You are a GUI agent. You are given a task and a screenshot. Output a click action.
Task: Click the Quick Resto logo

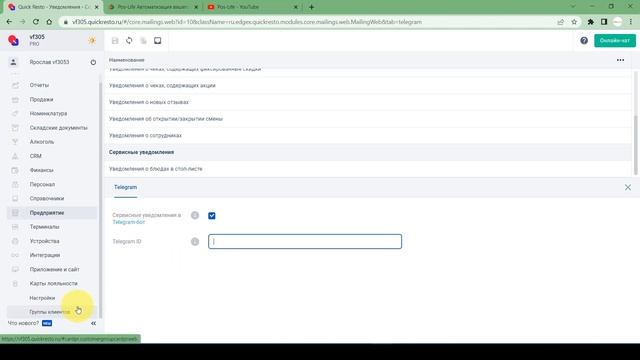pyautogui.click(x=13, y=40)
